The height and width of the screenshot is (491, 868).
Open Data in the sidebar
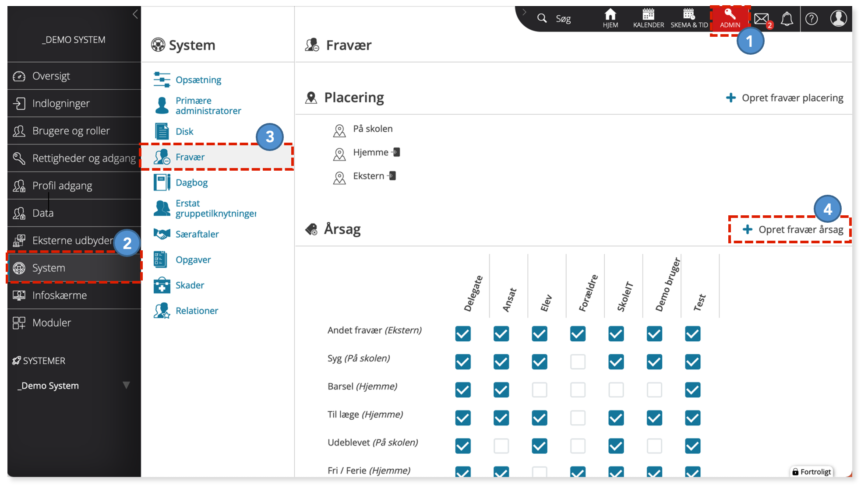(74, 213)
